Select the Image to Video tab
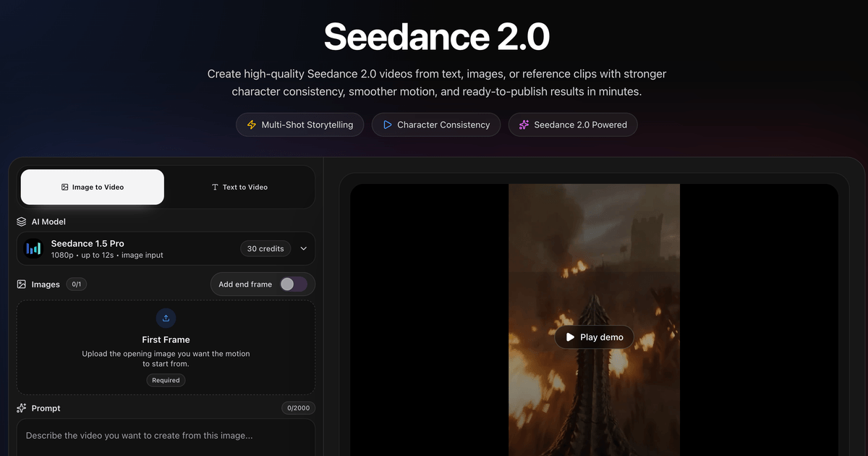This screenshot has width=868, height=456. coord(92,186)
